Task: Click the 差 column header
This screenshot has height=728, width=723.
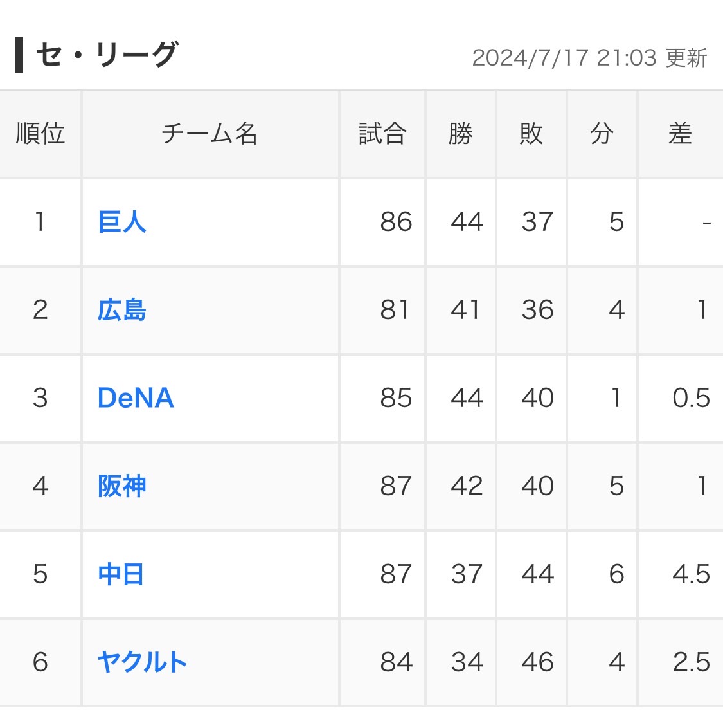Action: [680, 134]
